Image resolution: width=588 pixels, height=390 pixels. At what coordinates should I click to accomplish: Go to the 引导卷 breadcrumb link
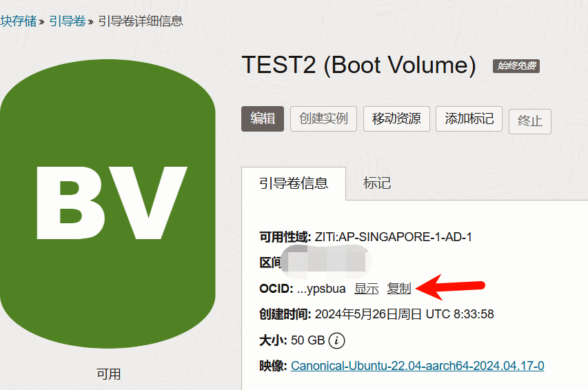(x=68, y=21)
